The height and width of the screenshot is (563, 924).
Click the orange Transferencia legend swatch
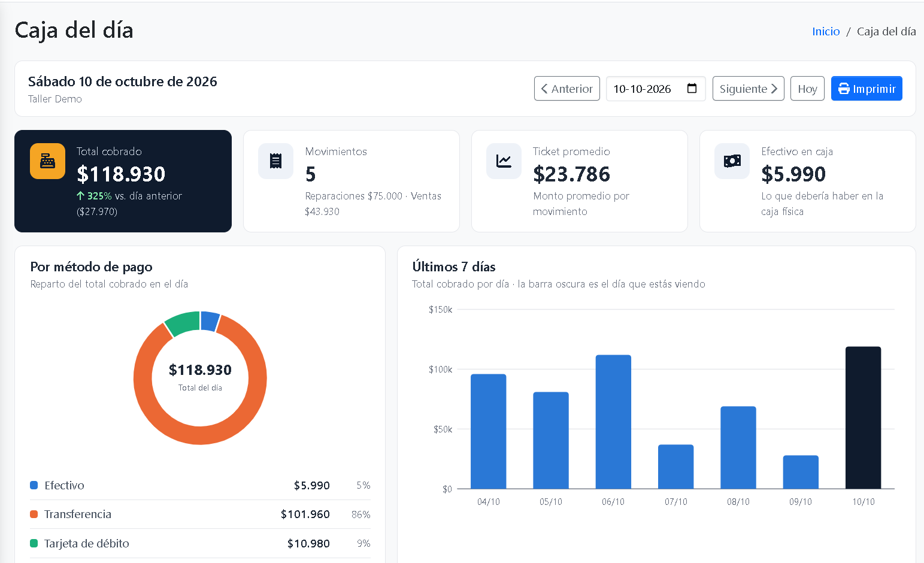coord(34,514)
